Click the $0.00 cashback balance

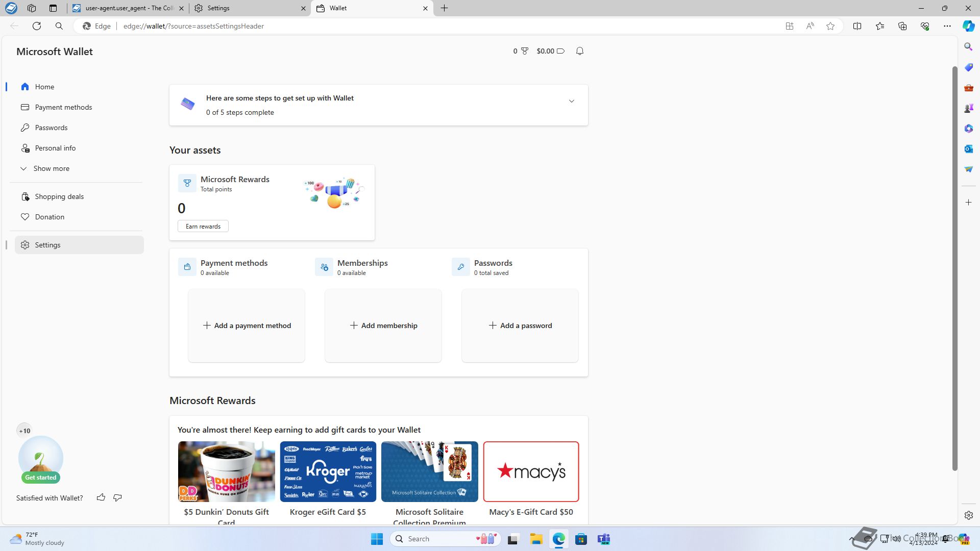pyautogui.click(x=550, y=51)
